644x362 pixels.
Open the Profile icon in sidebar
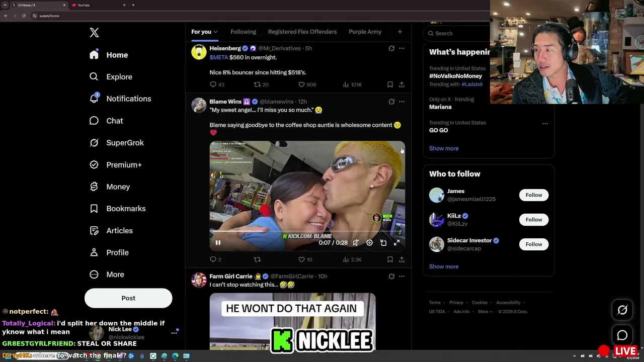[x=94, y=252]
